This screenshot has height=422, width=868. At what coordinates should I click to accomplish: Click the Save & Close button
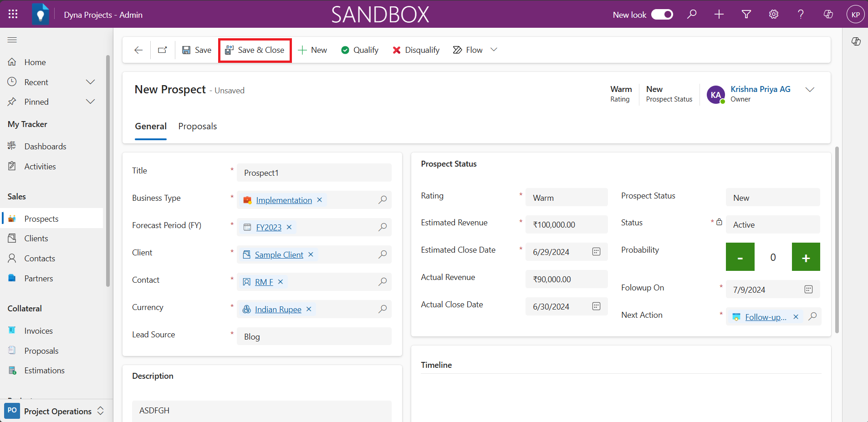pyautogui.click(x=255, y=50)
